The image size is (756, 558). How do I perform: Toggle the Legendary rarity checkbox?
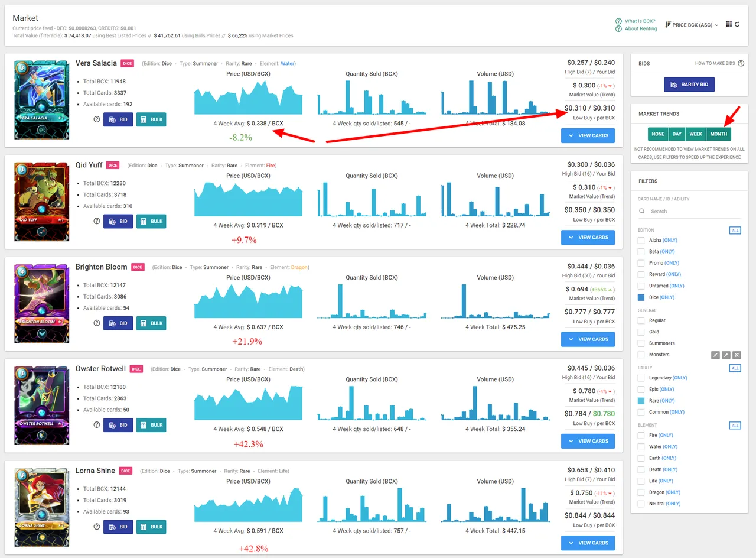tap(641, 378)
